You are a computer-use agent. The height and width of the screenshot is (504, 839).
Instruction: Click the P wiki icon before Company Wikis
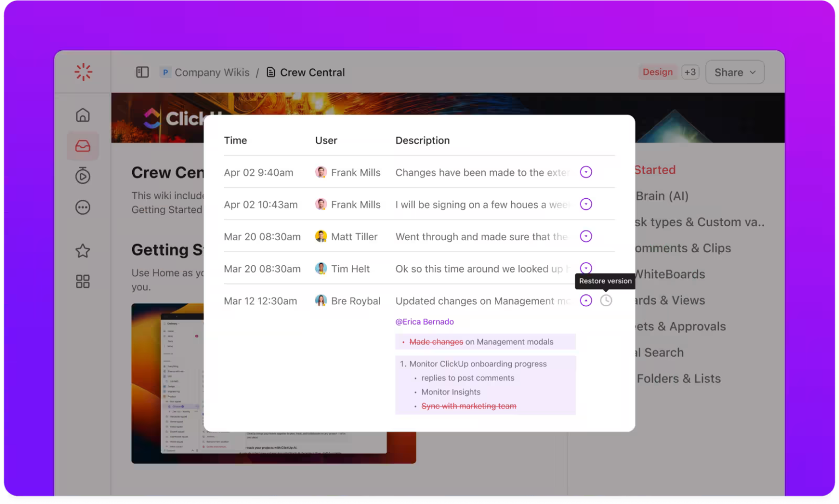coord(165,72)
